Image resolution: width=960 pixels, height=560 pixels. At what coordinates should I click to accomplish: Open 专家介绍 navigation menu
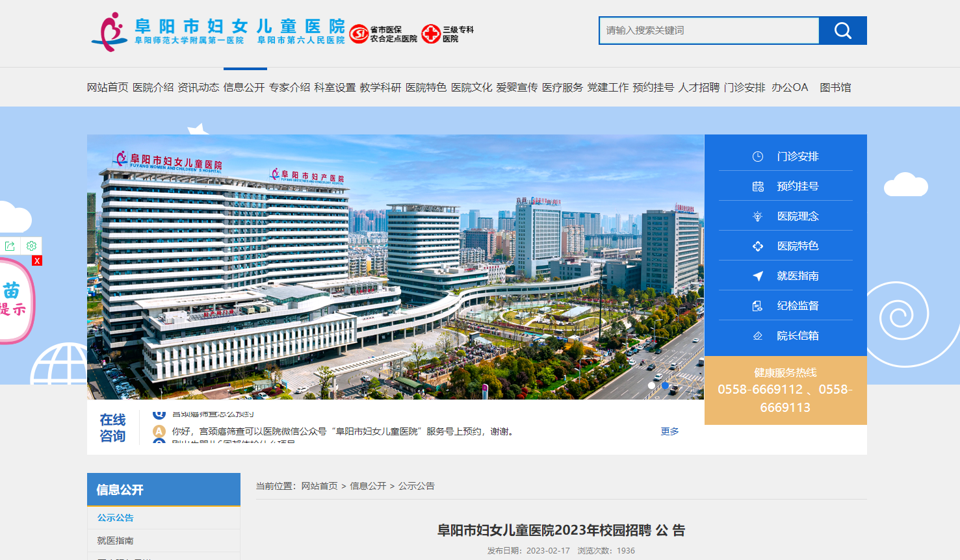click(290, 88)
